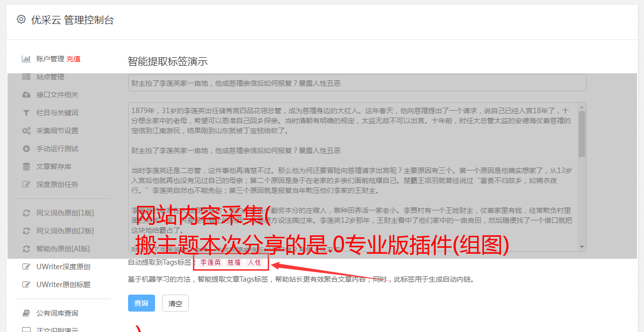This screenshot has width=644, height=332.
Task: Click the database icon for 文章暂存库
Action: 26,166
